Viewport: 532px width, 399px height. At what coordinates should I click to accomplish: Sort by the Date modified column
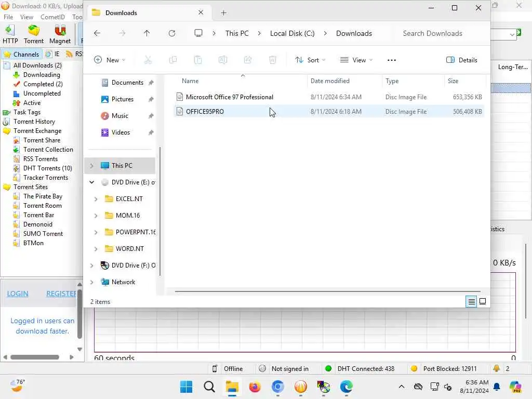pyautogui.click(x=330, y=81)
